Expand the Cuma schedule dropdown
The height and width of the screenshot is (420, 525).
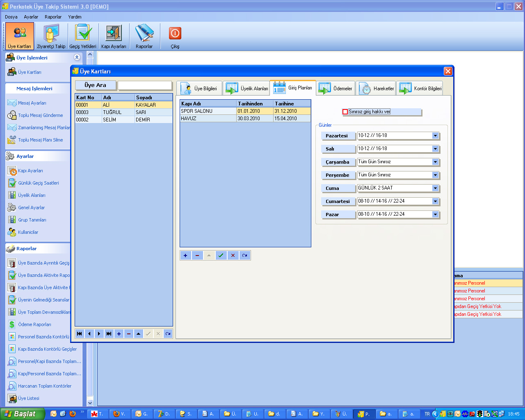(x=435, y=188)
